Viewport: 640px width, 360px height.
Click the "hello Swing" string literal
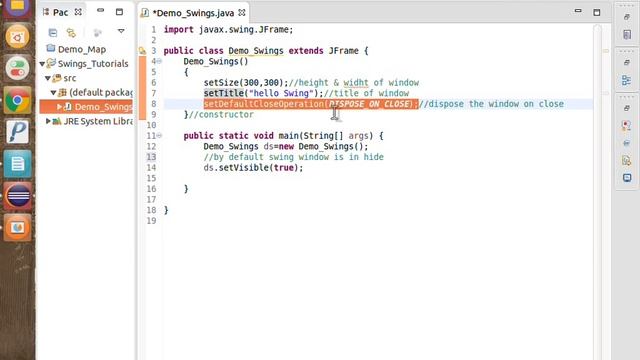[281, 93]
